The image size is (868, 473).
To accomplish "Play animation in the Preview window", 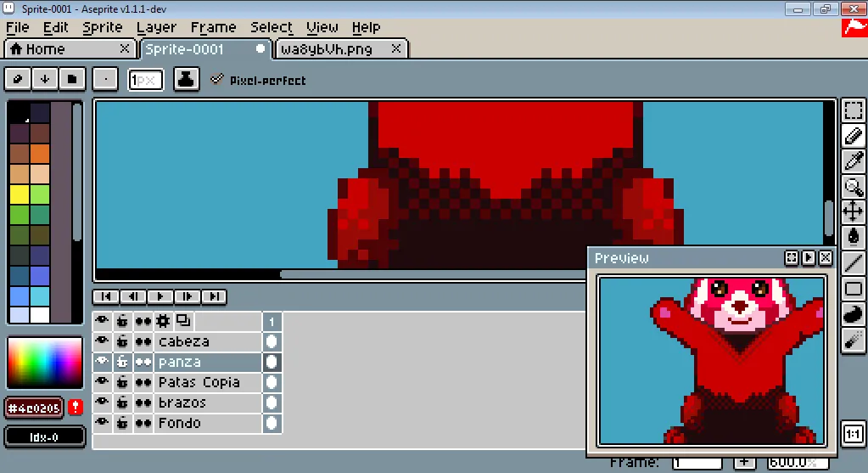I will [x=809, y=258].
